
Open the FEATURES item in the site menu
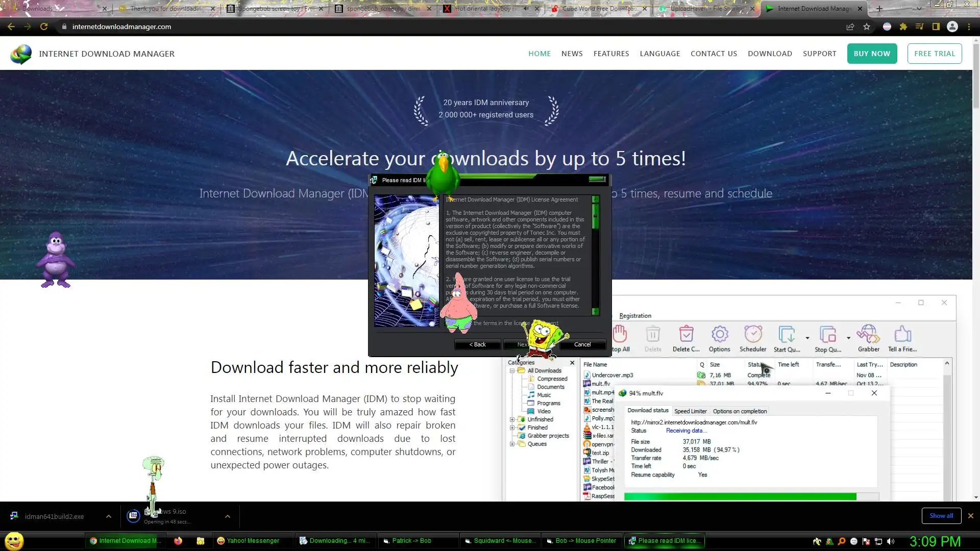coord(611,54)
